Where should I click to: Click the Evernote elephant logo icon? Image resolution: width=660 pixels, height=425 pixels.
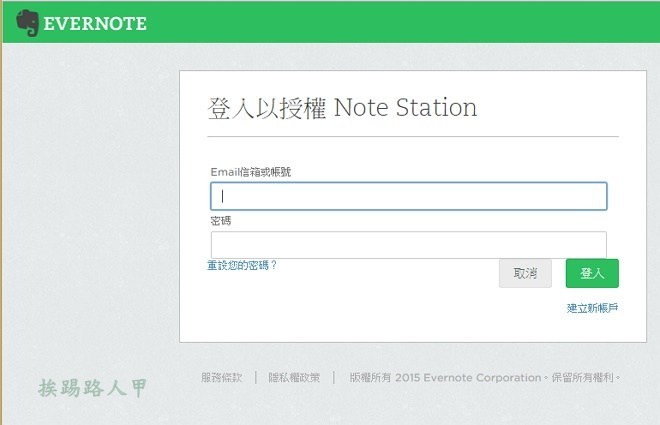pos(27,23)
